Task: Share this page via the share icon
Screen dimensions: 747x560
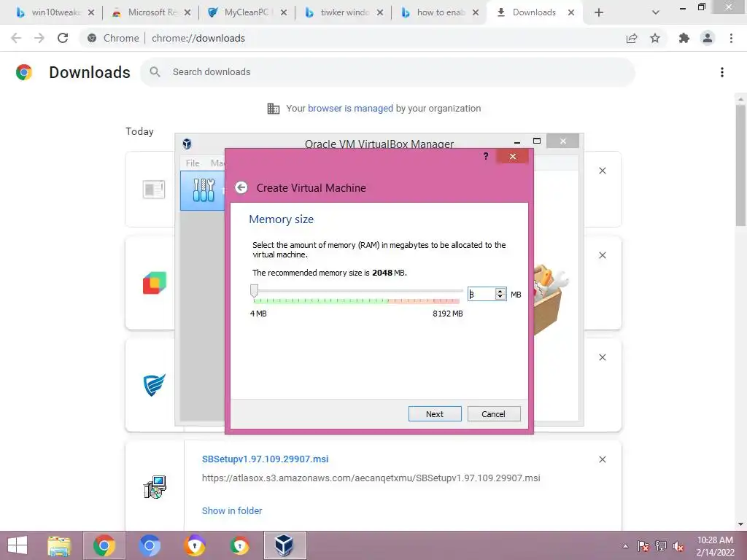Action: [x=632, y=38]
